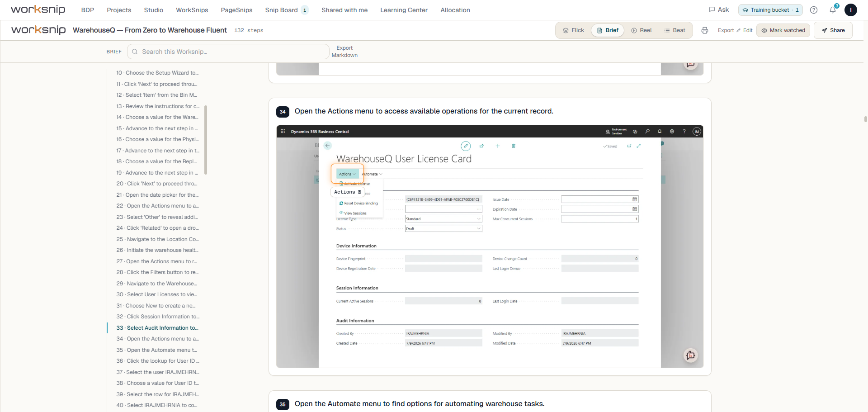Viewport: 868px width, 412px height.
Task: Open the user profile avatar
Action: 851,10
